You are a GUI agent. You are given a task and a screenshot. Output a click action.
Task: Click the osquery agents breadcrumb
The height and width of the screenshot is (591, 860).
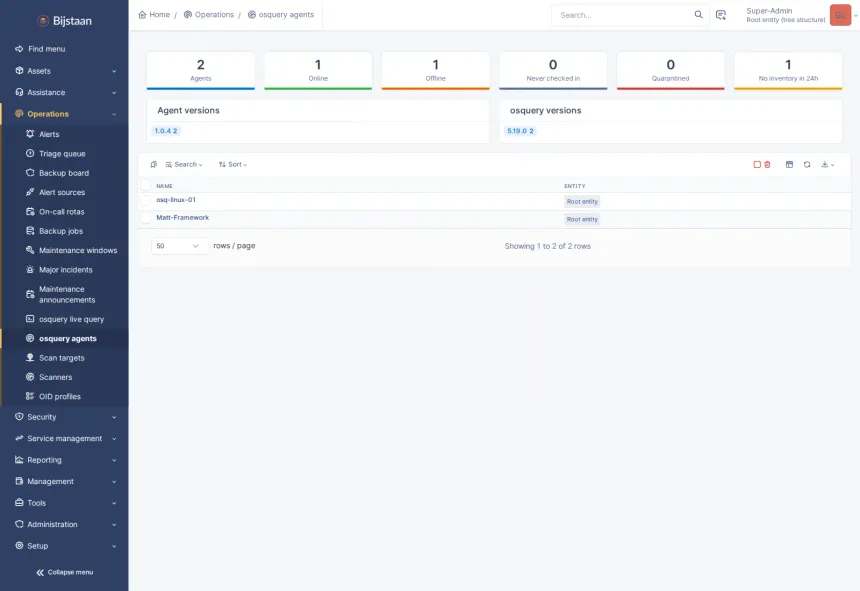[281, 15]
